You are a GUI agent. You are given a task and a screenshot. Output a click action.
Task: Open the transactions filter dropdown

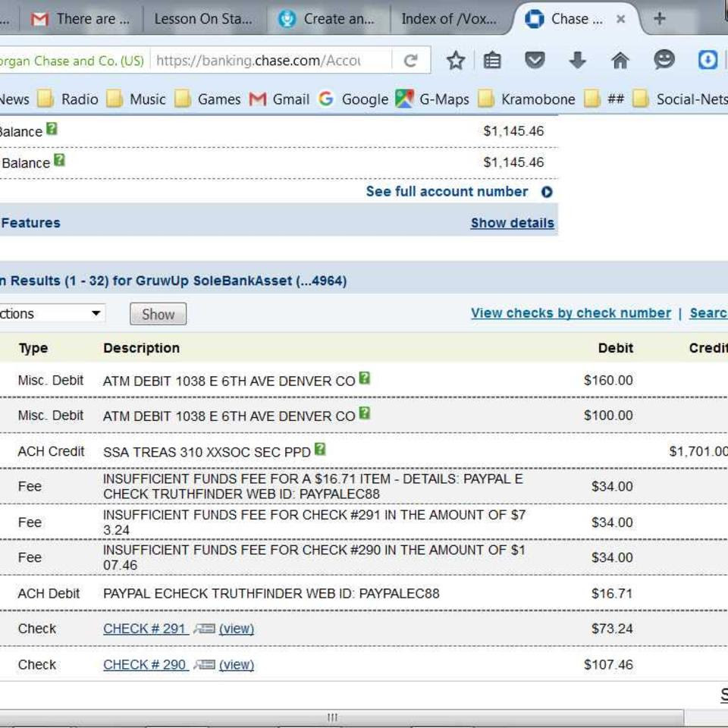pyautogui.click(x=52, y=313)
